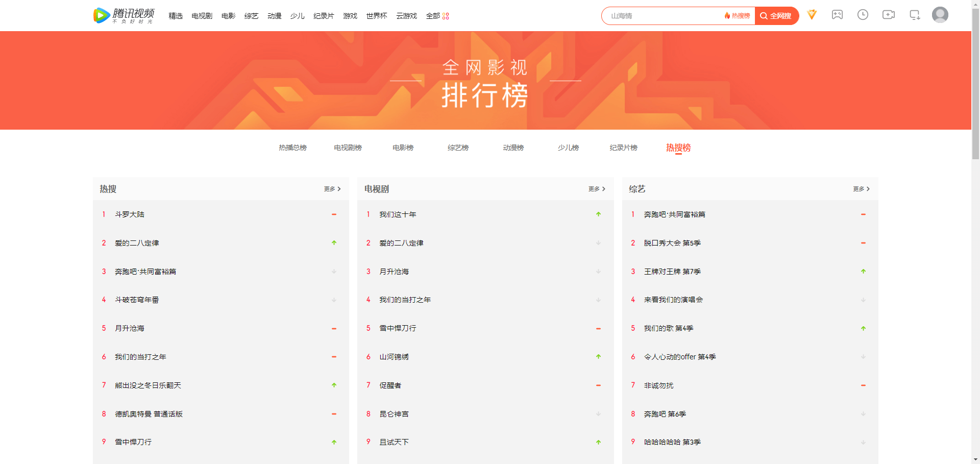This screenshot has width=980, height=464.
Task: Expand 更多 in the 综艺 panel
Action: [861, 189]
